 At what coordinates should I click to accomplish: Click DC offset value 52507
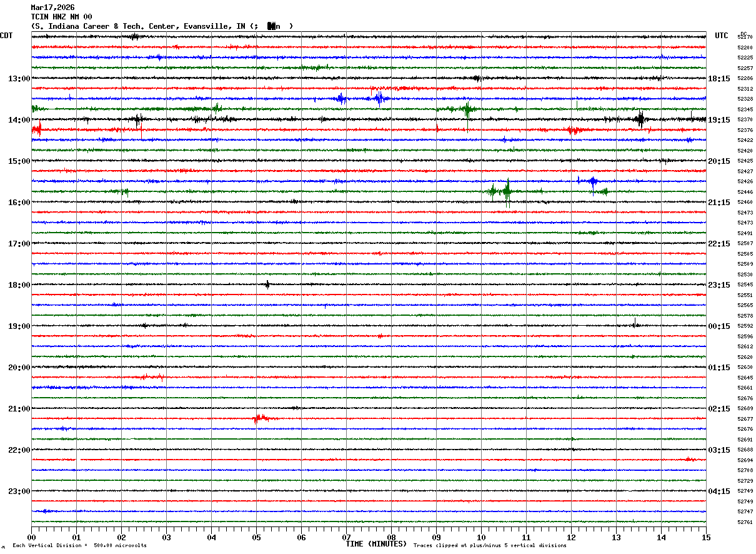(x=745, y=244)
